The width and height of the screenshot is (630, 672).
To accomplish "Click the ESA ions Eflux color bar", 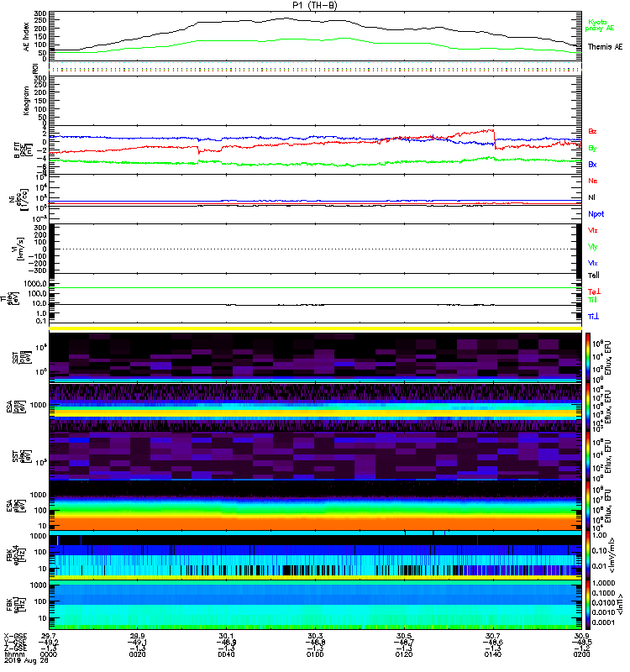I will point(588,407).
